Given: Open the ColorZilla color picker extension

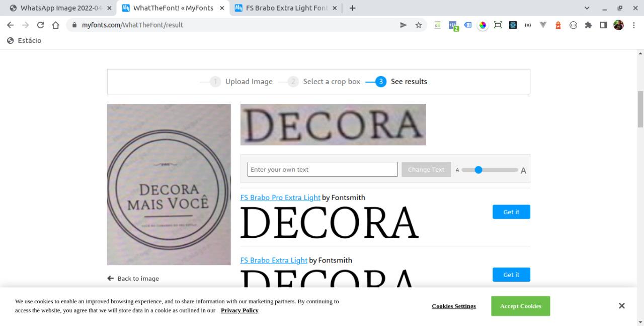Looking at the screenshot, I should (x=482, y=25).
